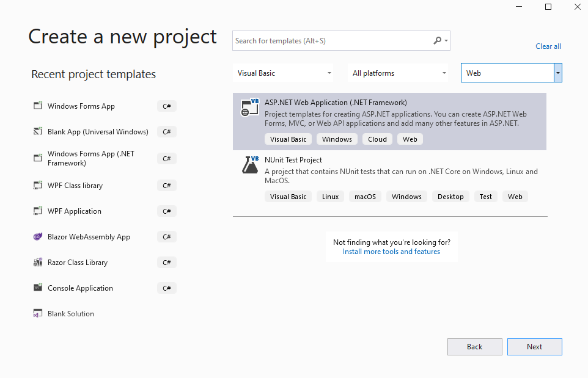Click the Test tag on NUnit template
This screenshot has height=378, width=588.
[486, 197]
